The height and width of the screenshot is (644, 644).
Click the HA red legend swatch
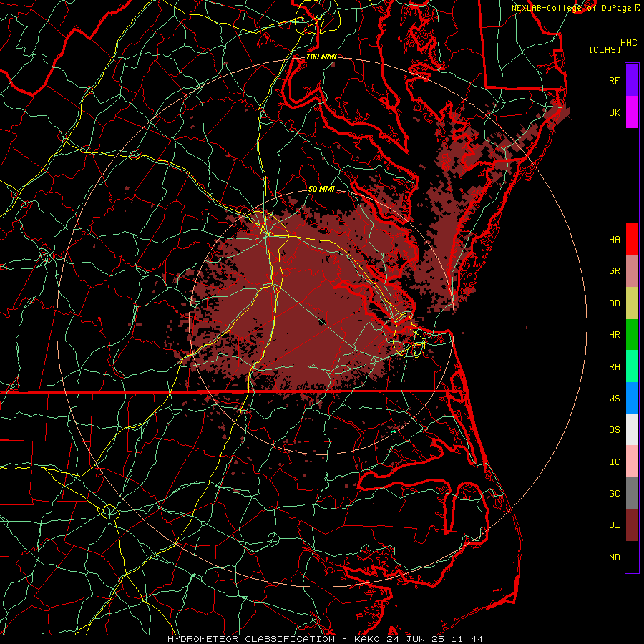coord(632,239)
